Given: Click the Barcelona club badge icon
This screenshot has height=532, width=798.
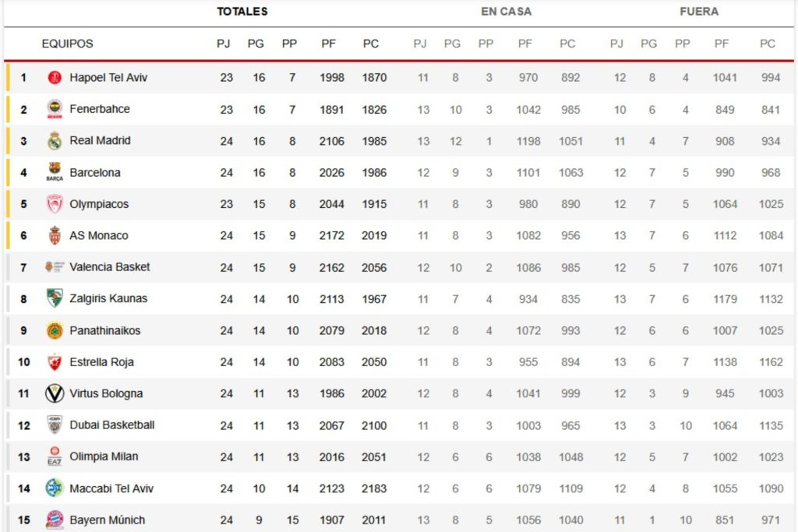Looking at the screenshot, I should click(x=54, y=172).
